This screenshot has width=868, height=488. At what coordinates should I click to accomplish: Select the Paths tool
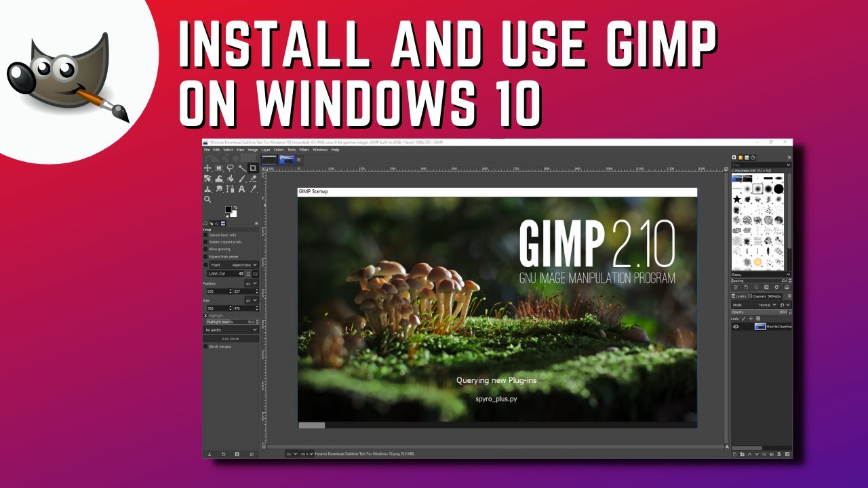tap(231, 189)
